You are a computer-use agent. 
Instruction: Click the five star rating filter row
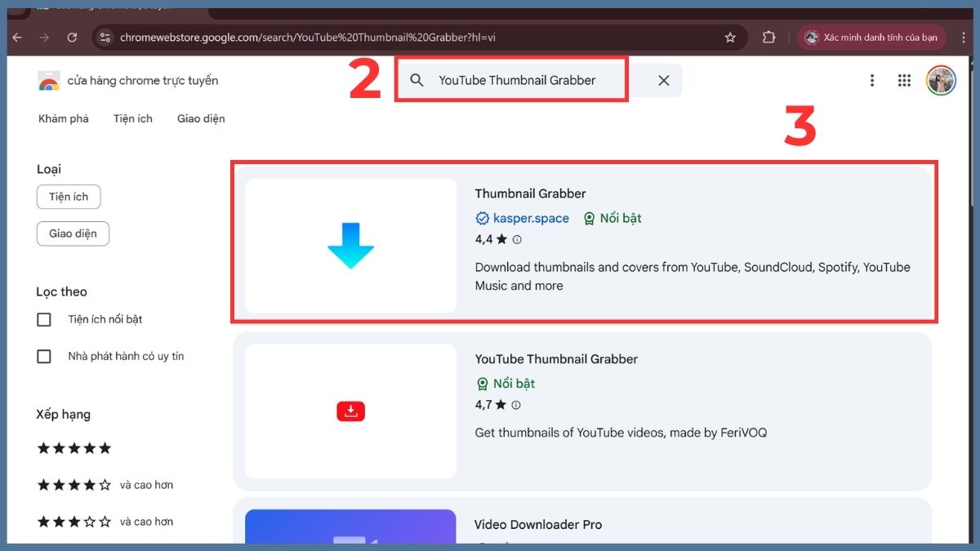(73, 447)
